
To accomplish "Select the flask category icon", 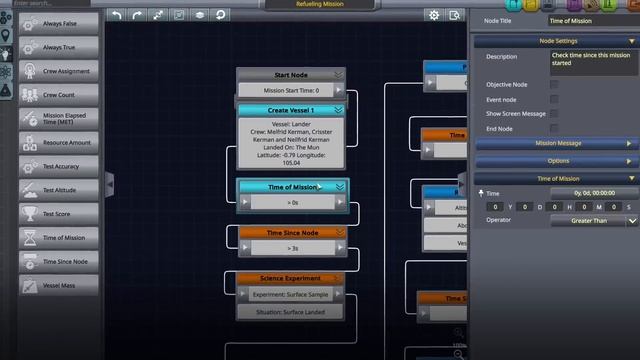I will [x=6, y=90].
